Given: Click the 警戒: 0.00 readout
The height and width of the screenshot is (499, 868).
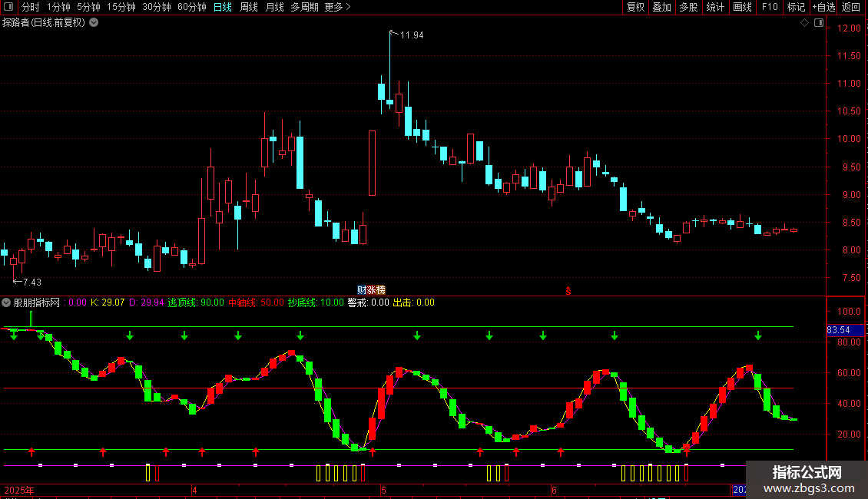Looking at the screenshot, I should pos(369,302).
